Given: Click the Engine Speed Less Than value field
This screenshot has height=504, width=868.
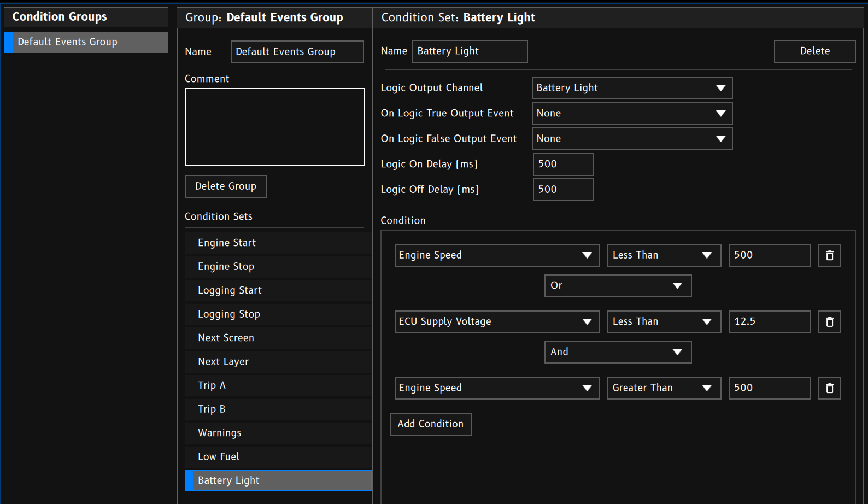Looking at the screenshot, I should point(770,255).
